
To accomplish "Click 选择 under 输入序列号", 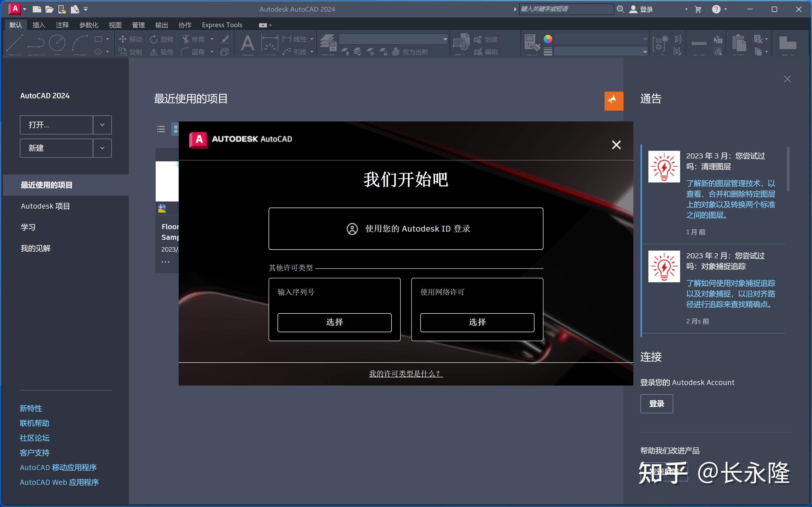I will point(334,322).
